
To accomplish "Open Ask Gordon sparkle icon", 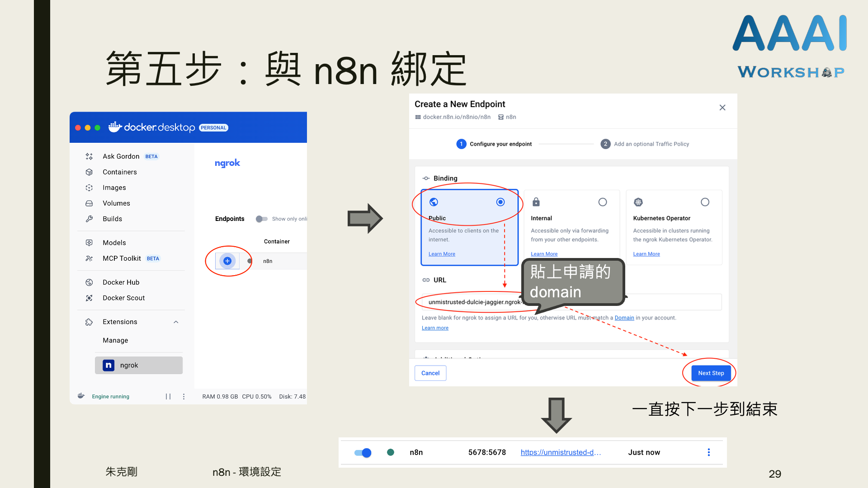I will [x=89, y=156].
